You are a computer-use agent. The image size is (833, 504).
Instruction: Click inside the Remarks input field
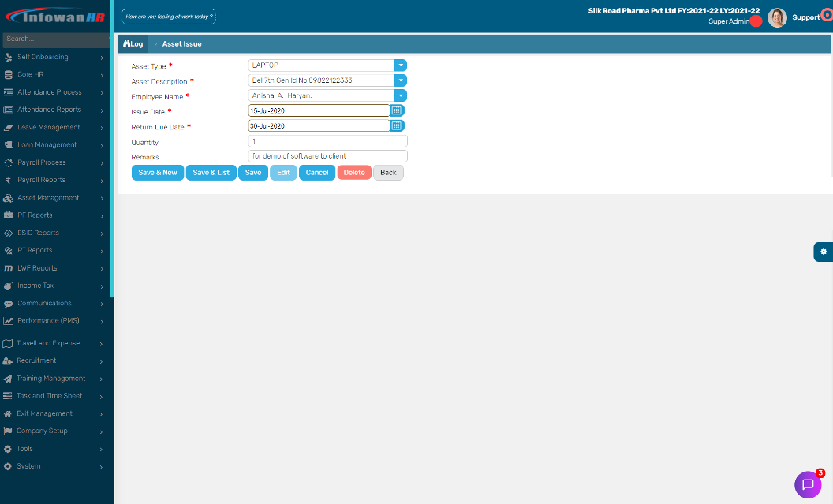pos(327,156)
